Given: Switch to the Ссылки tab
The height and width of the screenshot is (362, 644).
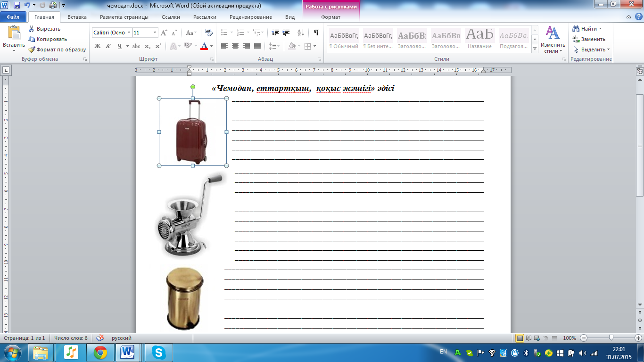Looking at the screenshot, I should click(x=171, y=17).
